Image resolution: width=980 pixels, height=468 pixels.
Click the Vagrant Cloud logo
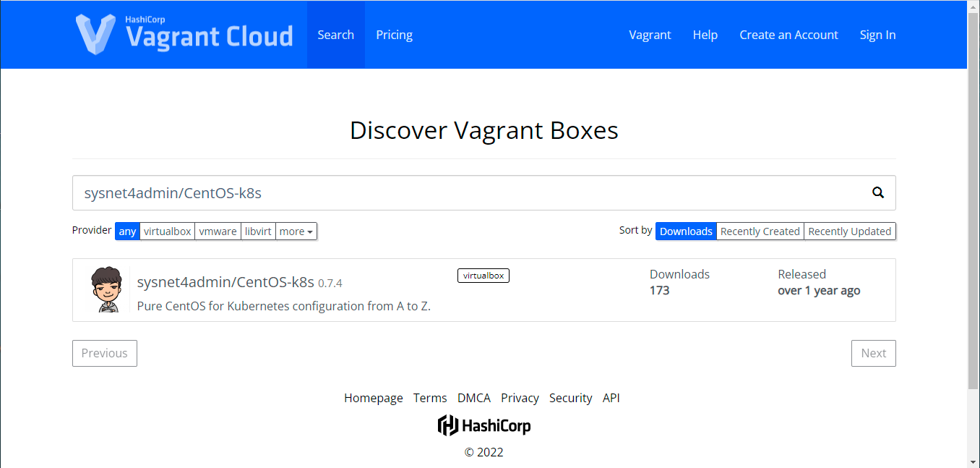(184, 34)
